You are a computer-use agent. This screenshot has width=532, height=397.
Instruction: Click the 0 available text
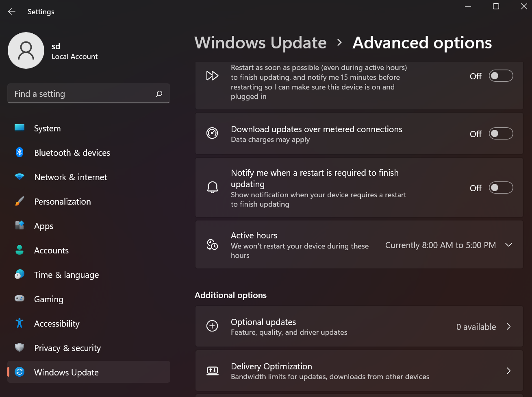pos(476,327)
